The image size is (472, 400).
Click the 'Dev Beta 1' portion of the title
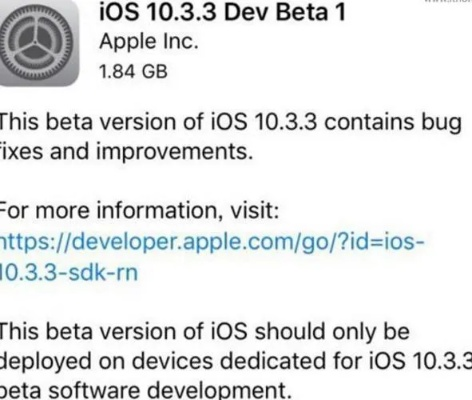tap(285, 12)
